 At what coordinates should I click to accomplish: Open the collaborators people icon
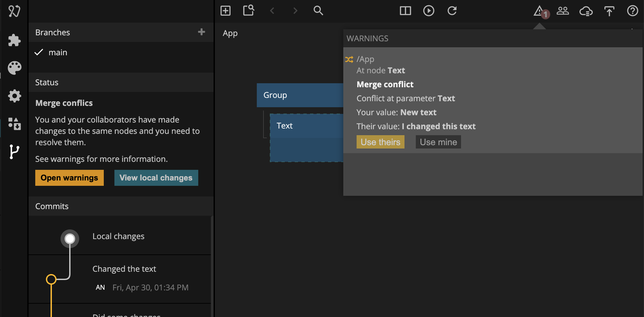pos(563,11)
